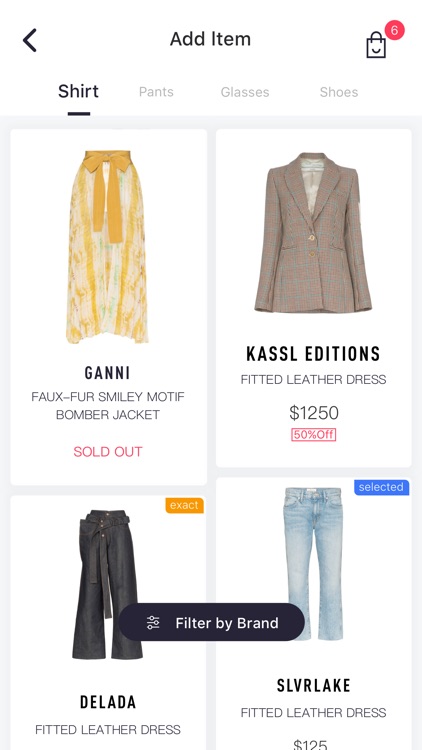Viewport: 422px width, 750px height.
Task: Tap the red cart badge showing 6
Action: (394, 30)
